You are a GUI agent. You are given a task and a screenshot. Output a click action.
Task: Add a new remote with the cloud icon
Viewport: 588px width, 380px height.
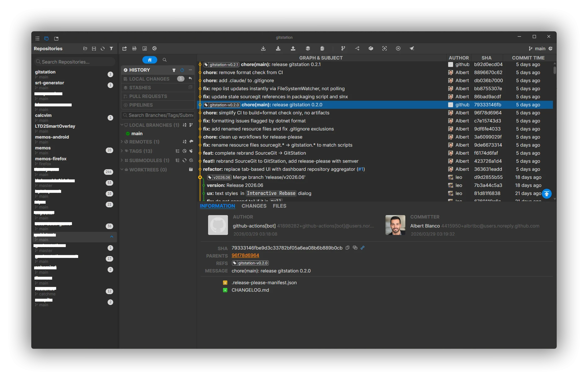[x=191, y=142]
